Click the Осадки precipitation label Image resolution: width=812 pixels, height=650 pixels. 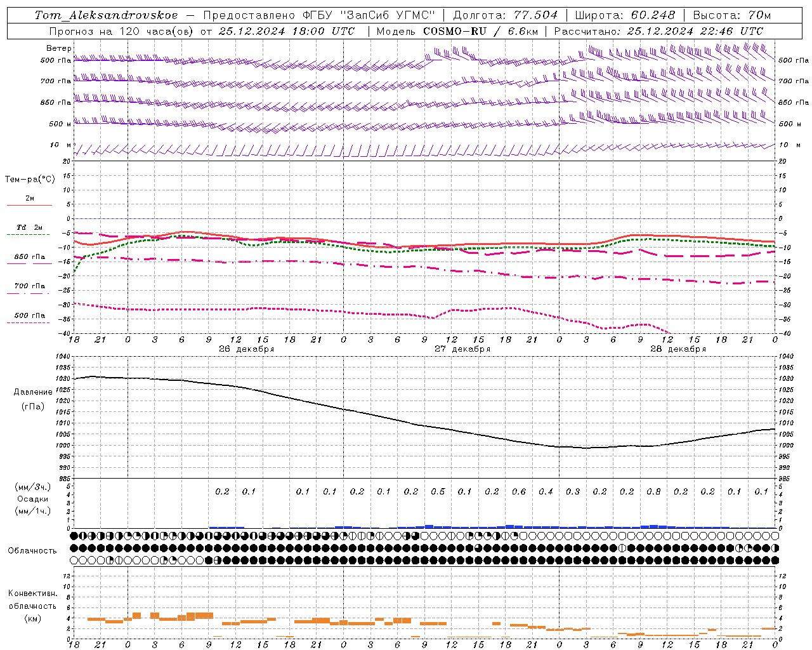pyautogui.click(x=33, y=499)
